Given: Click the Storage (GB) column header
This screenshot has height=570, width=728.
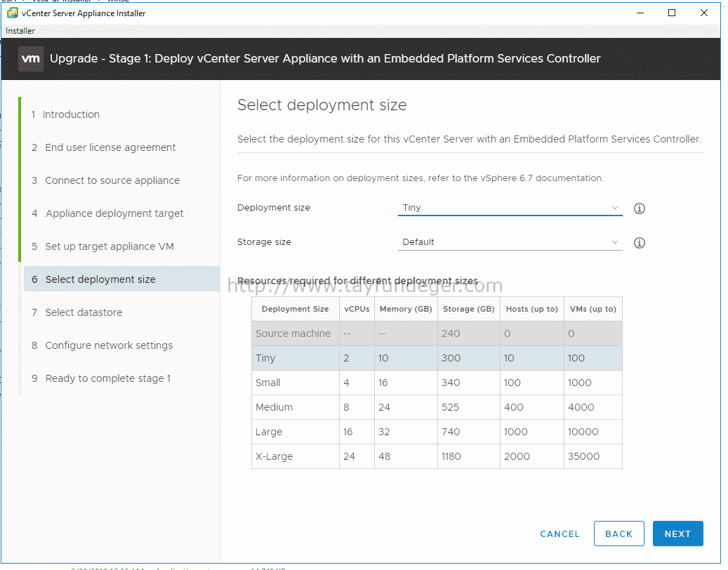Looking at the screenshot, I should point(469,309).
